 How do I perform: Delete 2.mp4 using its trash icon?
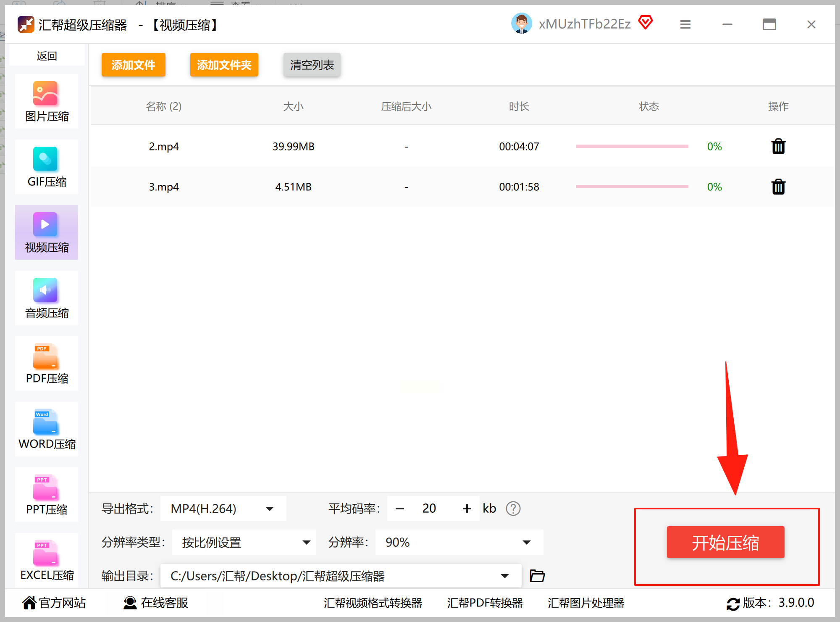(x=778, y=147)
